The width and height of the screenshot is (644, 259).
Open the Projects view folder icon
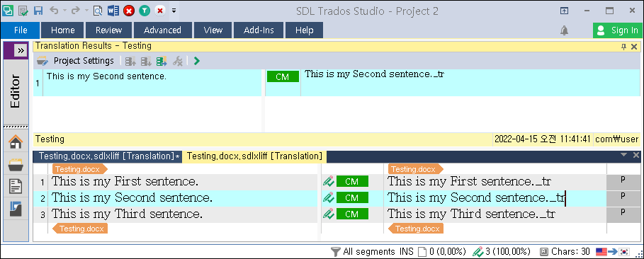click(16, 164)
